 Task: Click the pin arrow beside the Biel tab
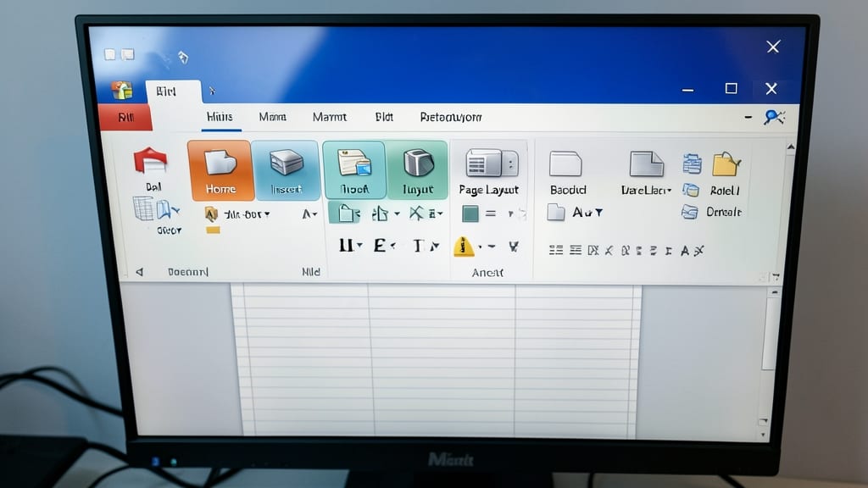click(211, 91)
